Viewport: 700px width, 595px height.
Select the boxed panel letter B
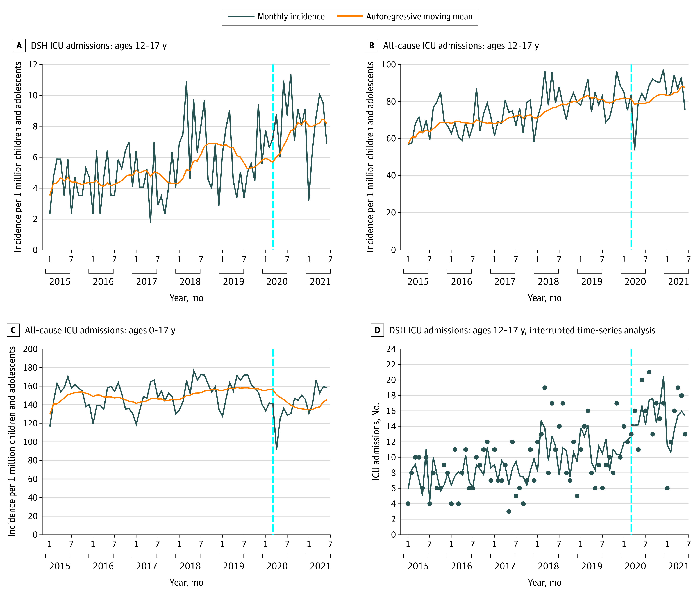click(371, 46)
